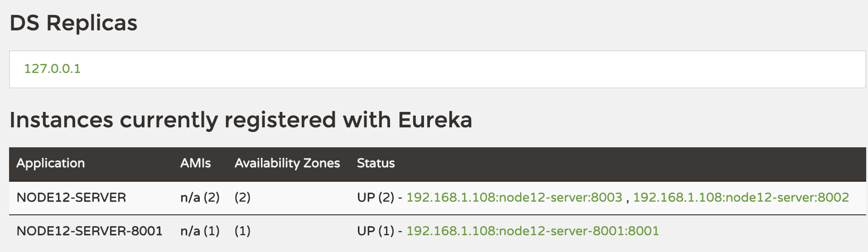This screenshot has width=868, height=252.
Task: Click the Instances currently registered with Eureka heading
Action: [x=241, y=120]
